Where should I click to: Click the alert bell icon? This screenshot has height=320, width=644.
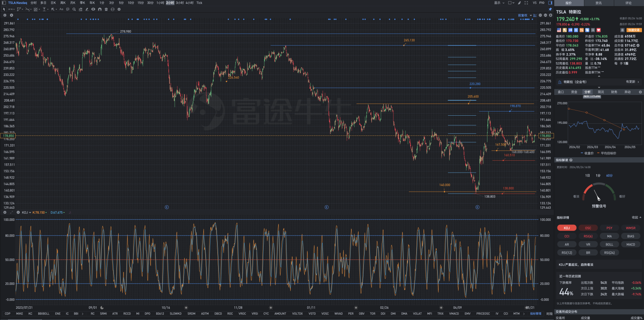(x=622, y=30)
